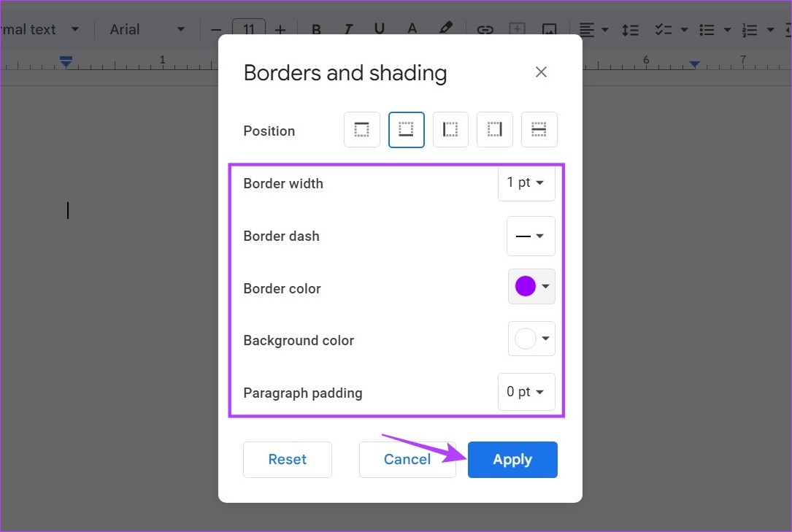Increase font size with plus icon
The width and height of the screenshot is (792, 532).
280,30
